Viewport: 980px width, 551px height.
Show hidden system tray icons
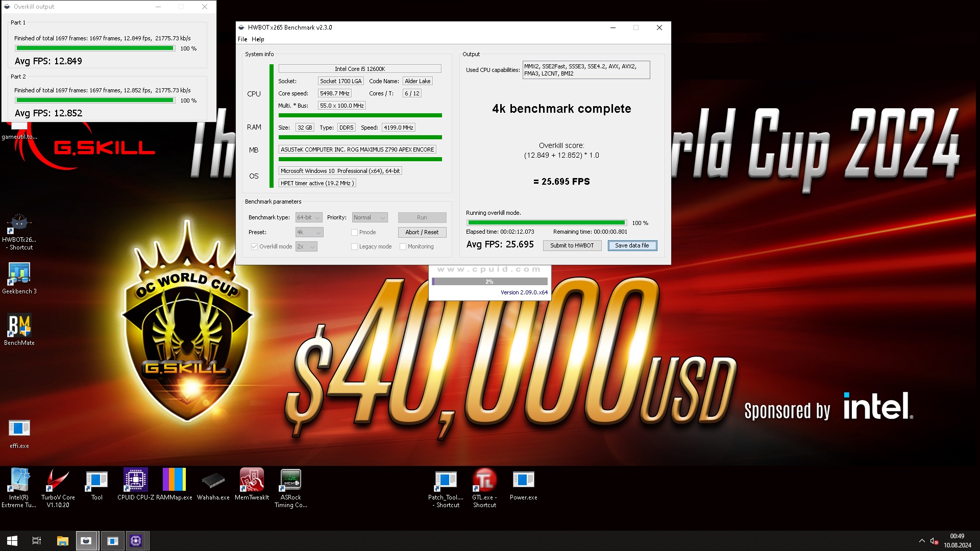point(922,541)
